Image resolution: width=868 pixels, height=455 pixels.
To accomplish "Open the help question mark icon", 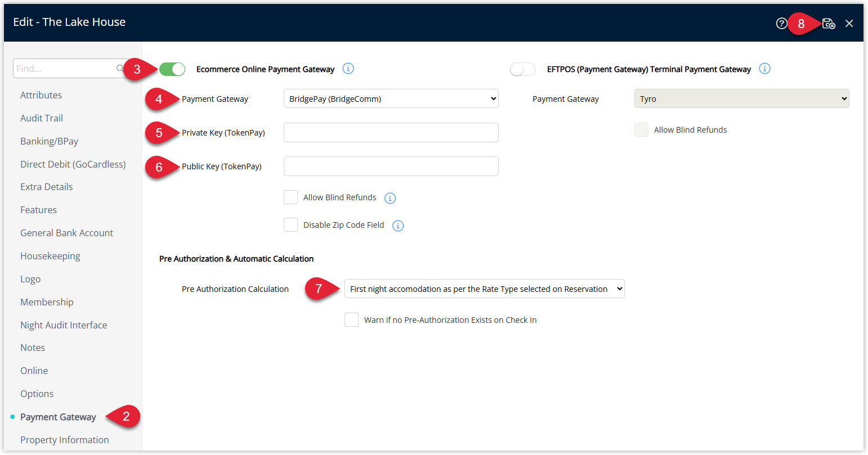I will pyautogui.click(x=781, y=23).
